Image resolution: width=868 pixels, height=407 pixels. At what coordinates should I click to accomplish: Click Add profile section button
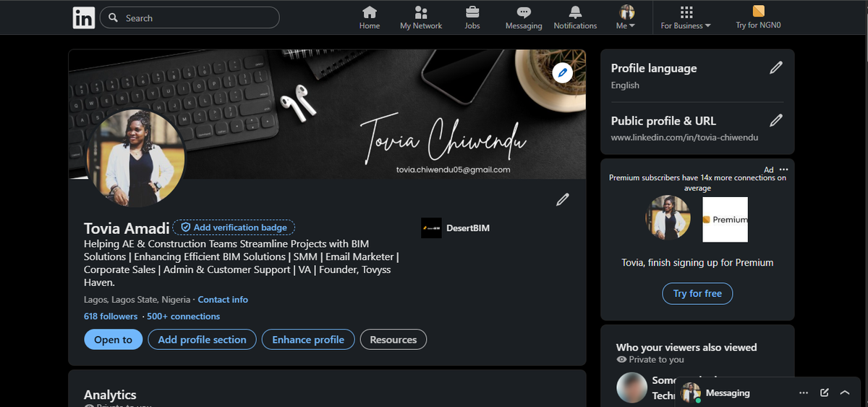(202, 340)
